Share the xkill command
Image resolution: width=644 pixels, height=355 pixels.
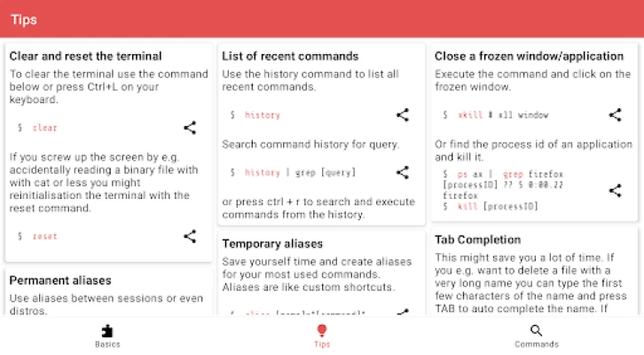[x=615, y=114]
